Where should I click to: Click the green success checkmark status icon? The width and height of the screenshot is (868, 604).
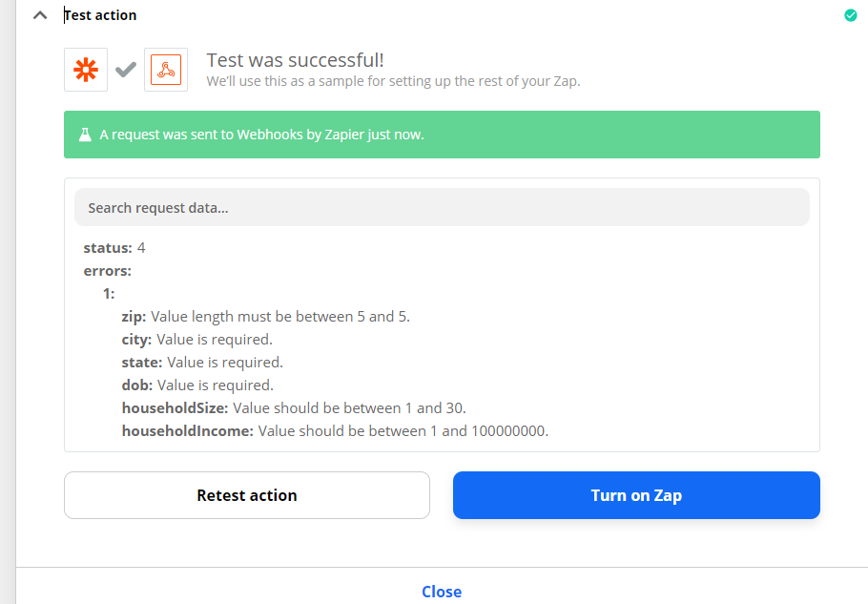coord(850,15)
